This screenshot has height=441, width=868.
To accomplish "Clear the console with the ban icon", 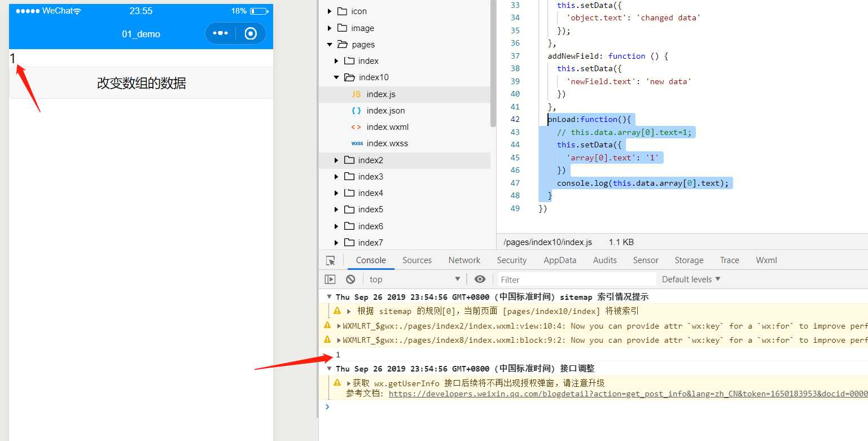I will point(350,280).
